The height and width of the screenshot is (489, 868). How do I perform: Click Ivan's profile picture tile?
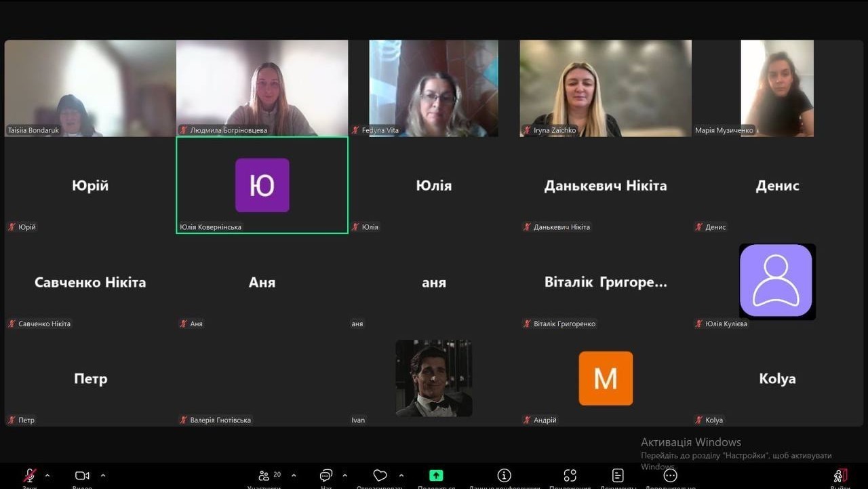click(434, 378)
